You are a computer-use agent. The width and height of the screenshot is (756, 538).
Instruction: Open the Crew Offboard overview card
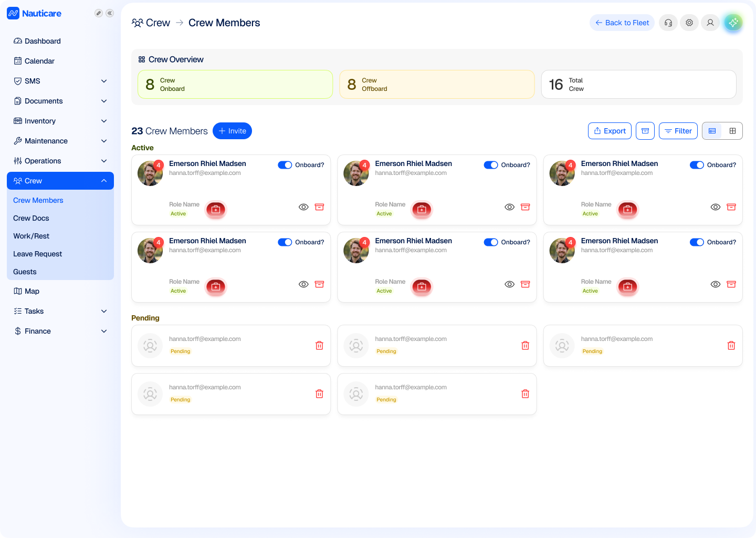coord(437,84)
